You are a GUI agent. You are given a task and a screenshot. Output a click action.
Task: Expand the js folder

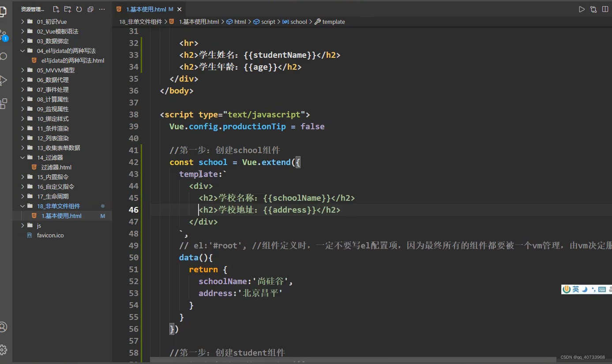pyautogui.click(x=62, y=225)
